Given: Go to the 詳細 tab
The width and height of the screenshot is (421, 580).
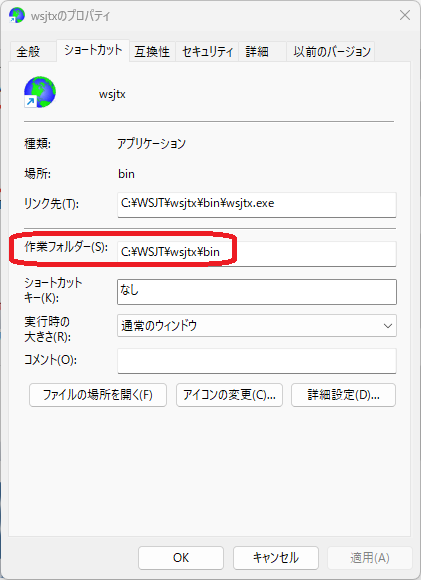Looking at the screenshot, I should 262,51.
